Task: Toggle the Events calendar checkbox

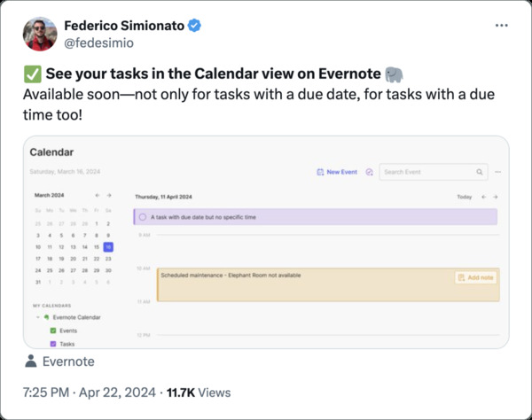Action: (x=52, y=331)
